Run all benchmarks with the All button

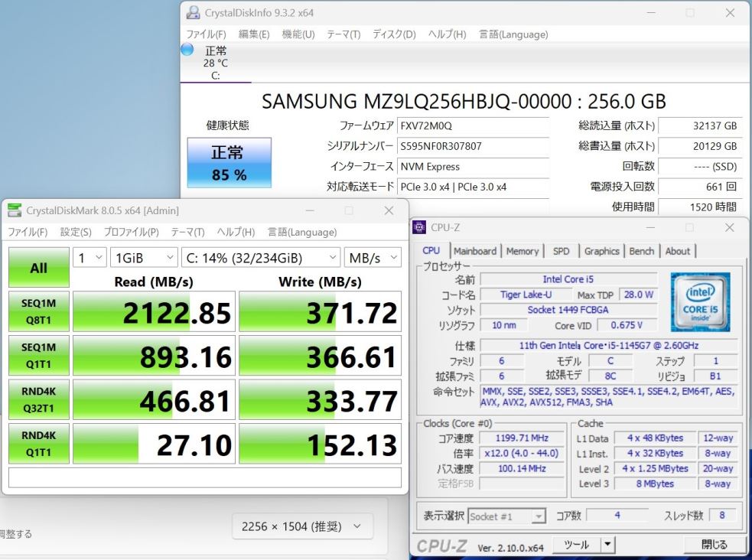tap(39, 268)
